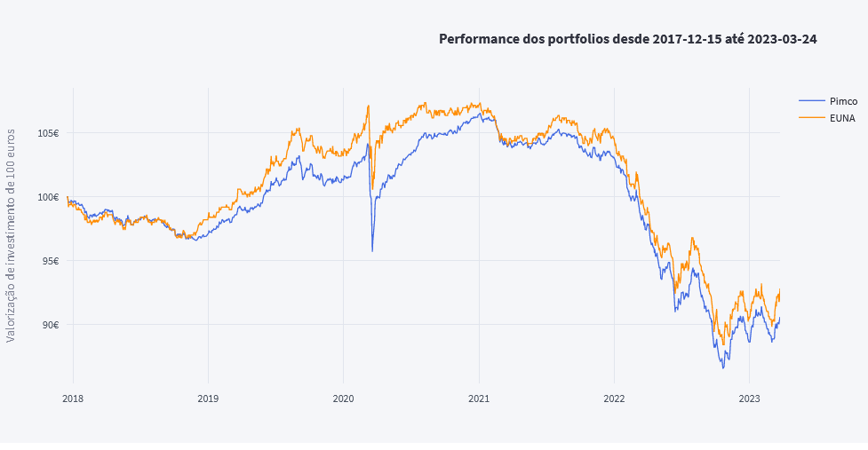
Task: Click the y-axis title 'Valorização de investimento'
Action: pos(11,234)
